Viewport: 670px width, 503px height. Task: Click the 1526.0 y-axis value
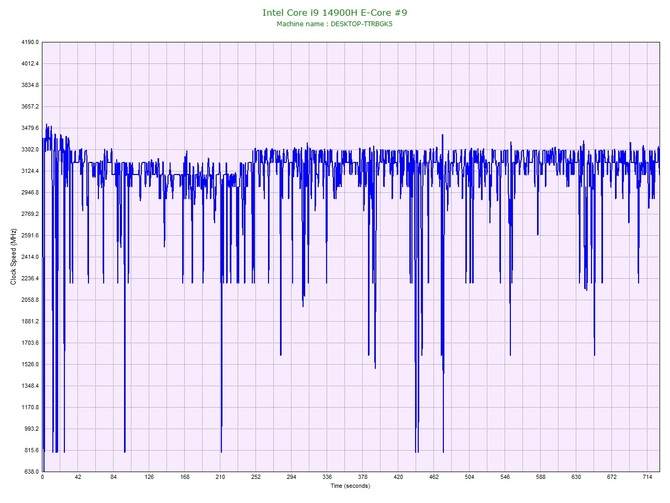coord(30,365)
